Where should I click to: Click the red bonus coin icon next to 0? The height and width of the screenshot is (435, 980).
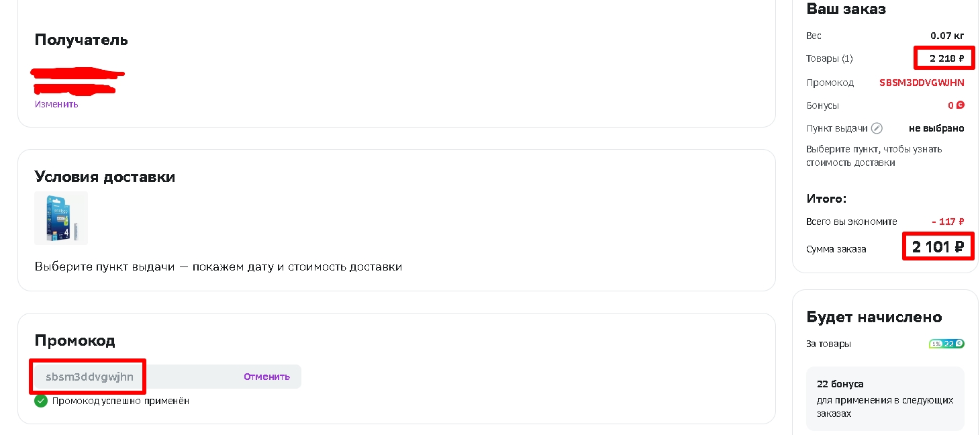tap(961, 105)
